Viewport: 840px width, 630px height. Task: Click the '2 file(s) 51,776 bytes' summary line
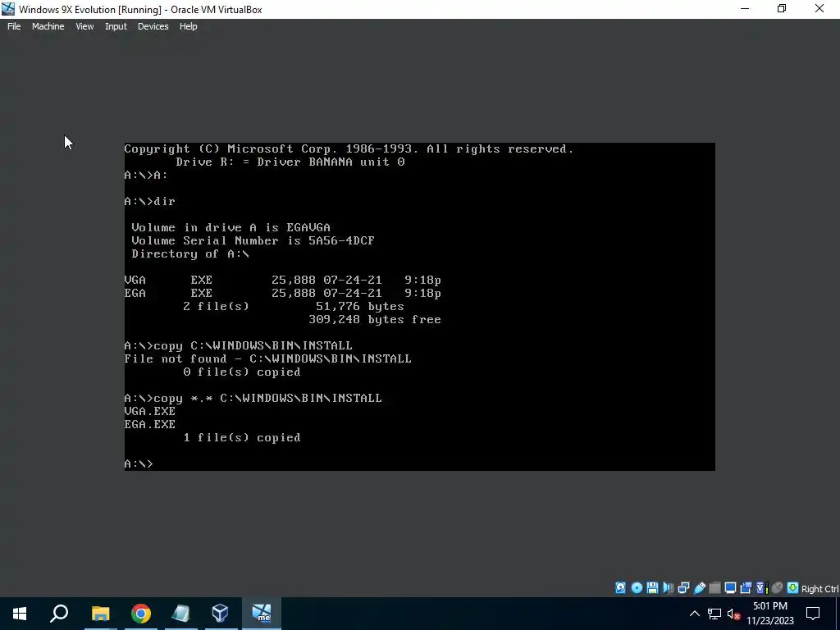click(294, 307)
